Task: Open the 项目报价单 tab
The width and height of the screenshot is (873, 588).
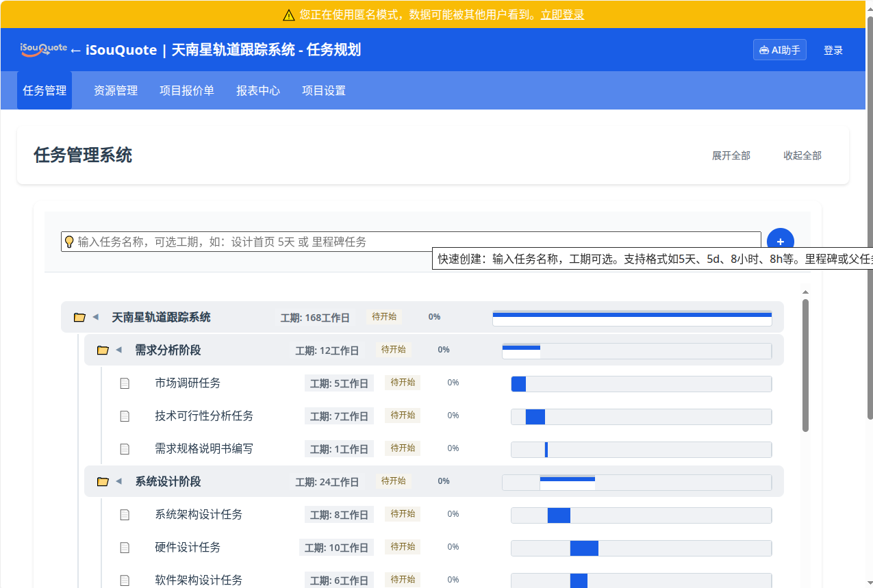Action: (187, 90)
